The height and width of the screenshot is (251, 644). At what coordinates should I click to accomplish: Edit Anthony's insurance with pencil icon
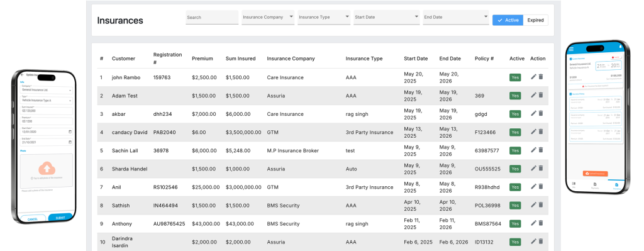[x=533, y=223]
